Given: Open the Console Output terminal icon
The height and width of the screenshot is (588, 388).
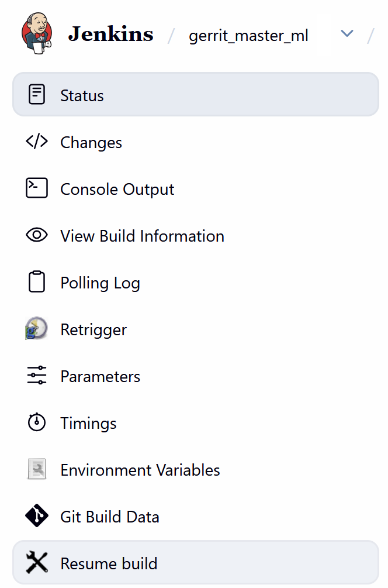Looking at the screenshot, I should [x=36, y=188].
